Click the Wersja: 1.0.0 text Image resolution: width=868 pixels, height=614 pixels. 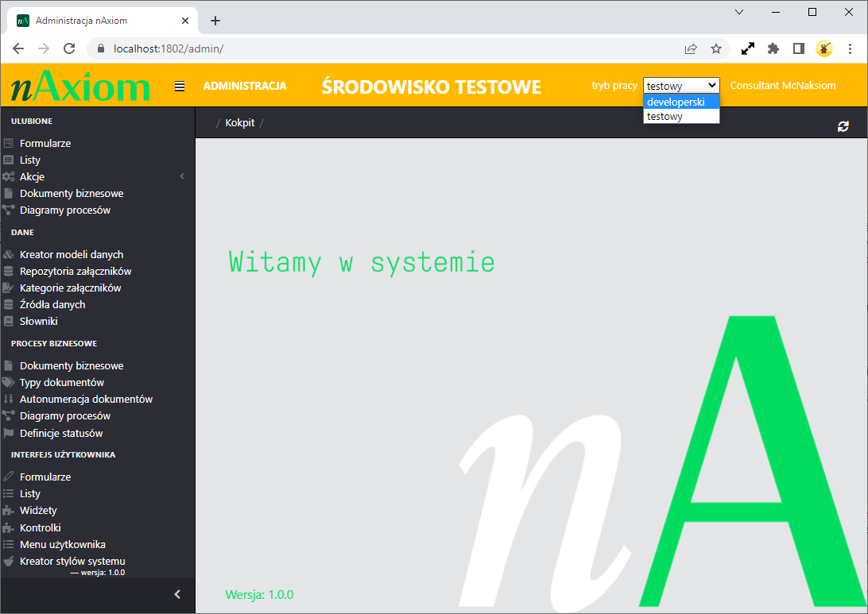[260, 595]
